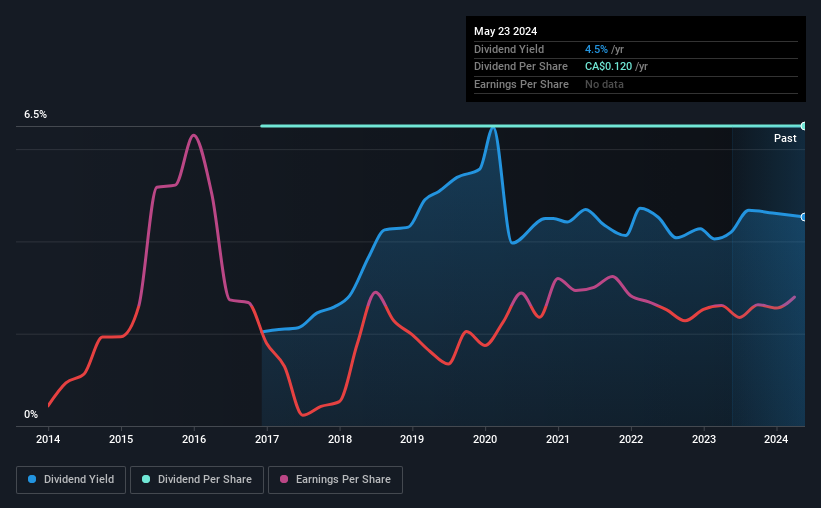
Task: Toggle the Dividend Per Share legend button
Action: click(197, 480)
